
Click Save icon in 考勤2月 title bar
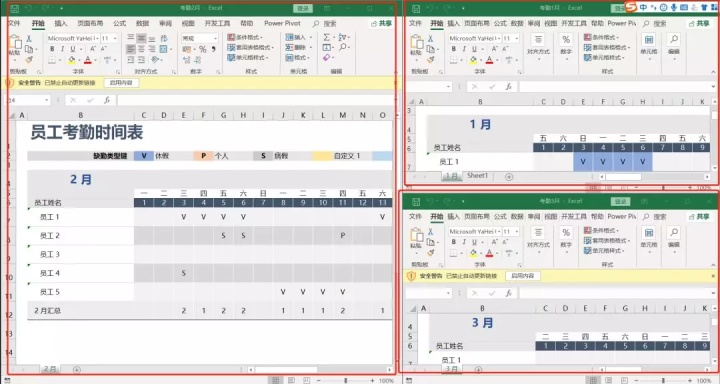15,8
